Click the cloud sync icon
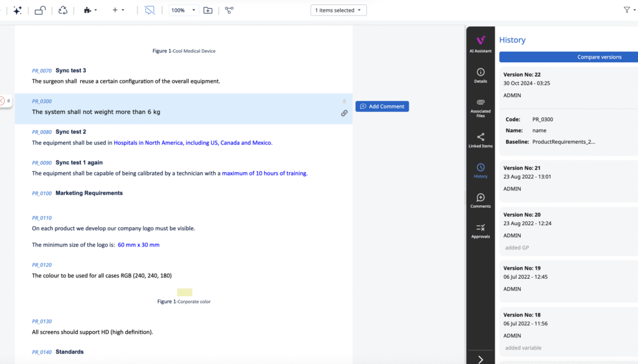Image resolution: width=638 pixels, height=364 pixels. tap(62, 10)
